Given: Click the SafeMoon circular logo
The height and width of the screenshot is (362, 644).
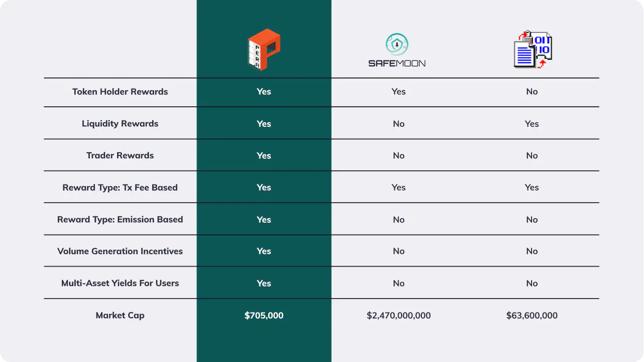Looking at the screenshot, I should tap(397, 45).
